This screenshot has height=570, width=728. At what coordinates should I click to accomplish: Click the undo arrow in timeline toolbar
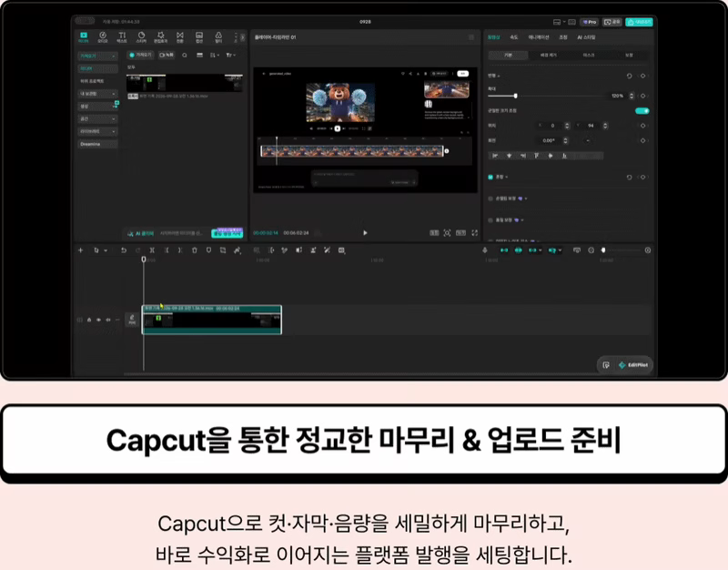click(124, 250)
